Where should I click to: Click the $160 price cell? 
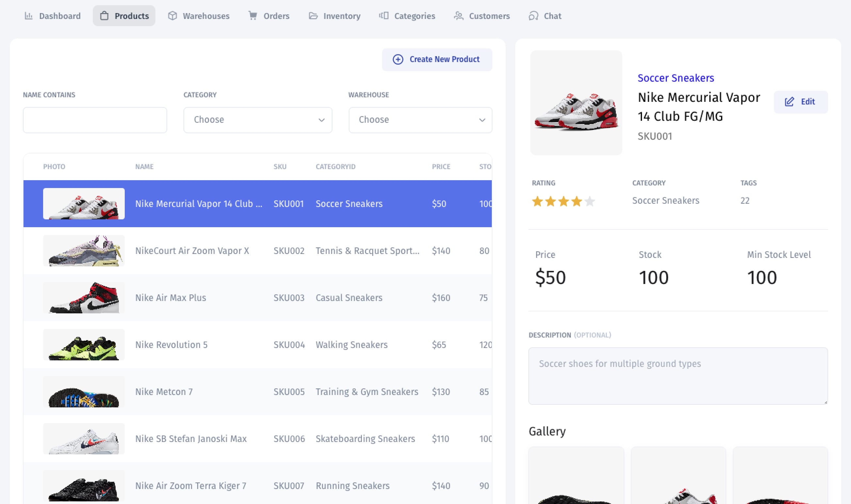point(441,298)
